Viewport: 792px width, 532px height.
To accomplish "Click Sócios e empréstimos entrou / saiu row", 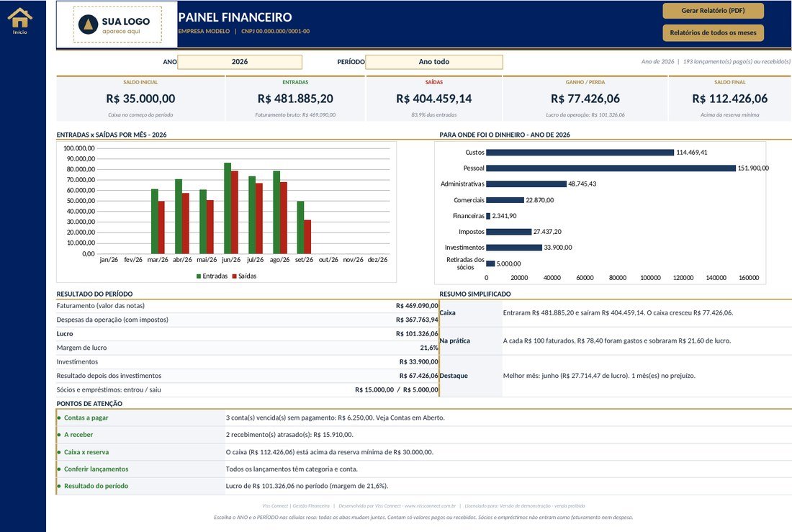I will pyautogui.click(x=248, y=390).
